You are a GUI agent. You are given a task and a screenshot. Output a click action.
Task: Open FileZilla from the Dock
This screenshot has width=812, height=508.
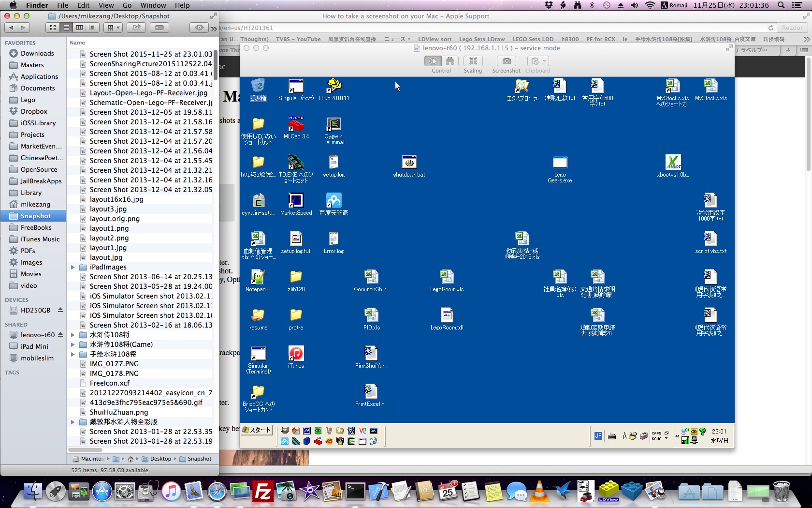(x=263, y=492)
